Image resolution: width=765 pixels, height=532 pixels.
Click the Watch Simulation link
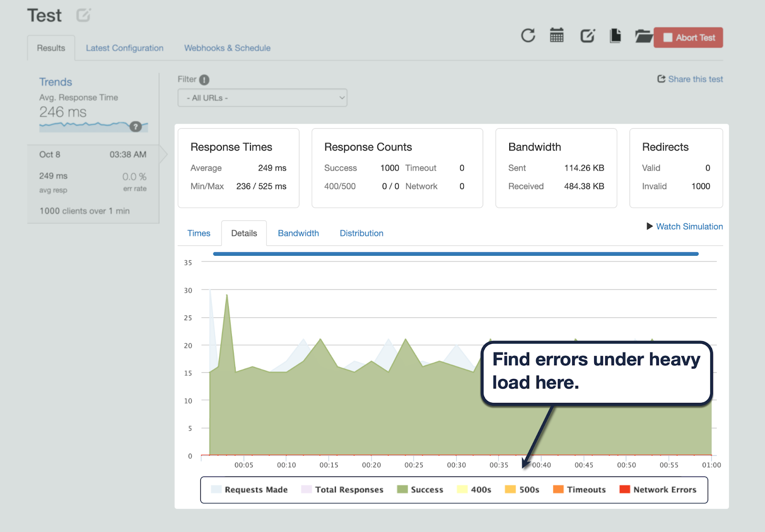[689, 226]
